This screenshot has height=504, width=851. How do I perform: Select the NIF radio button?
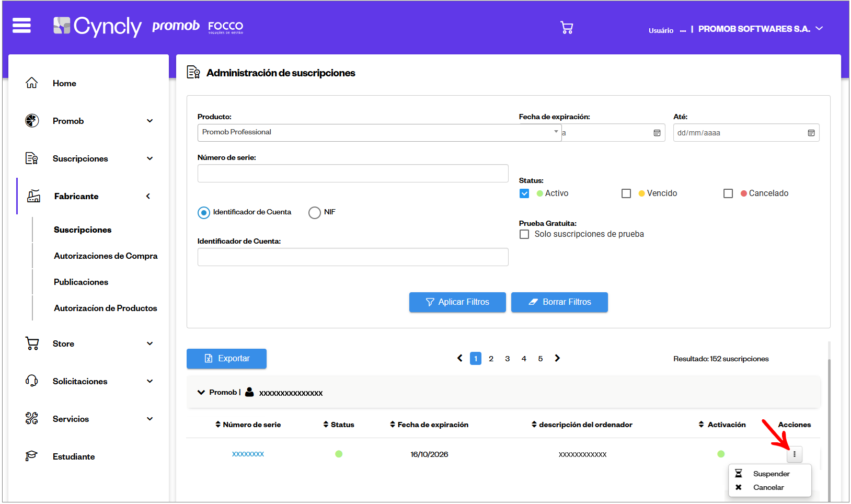click(x=315, y=213)
